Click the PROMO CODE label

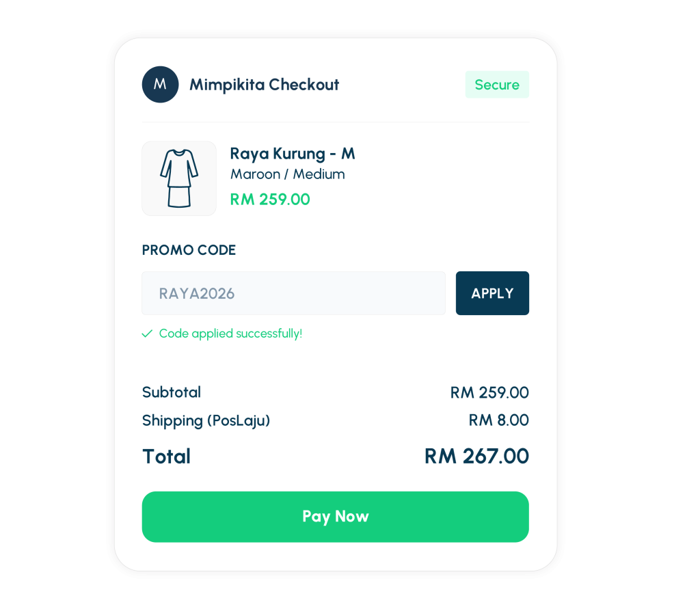pos(189,250)
